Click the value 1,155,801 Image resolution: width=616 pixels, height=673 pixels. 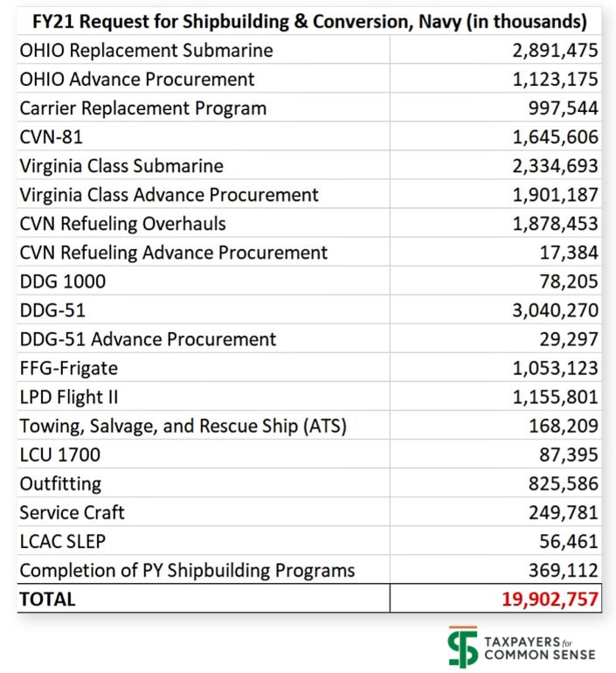[x=555, y=397]
